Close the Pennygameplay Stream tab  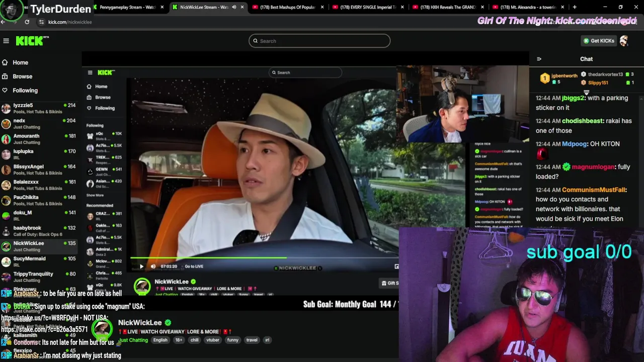click(x=162, y=7)
